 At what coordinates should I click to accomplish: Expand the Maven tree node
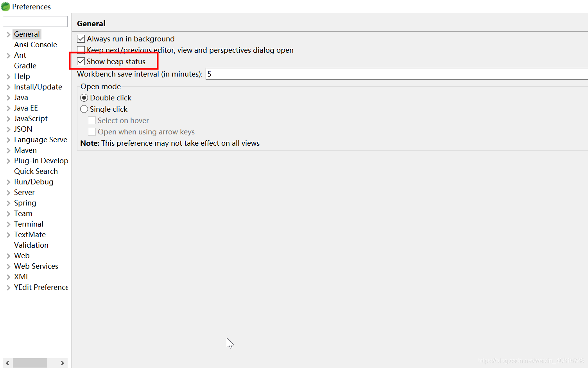tap(8, 150)
